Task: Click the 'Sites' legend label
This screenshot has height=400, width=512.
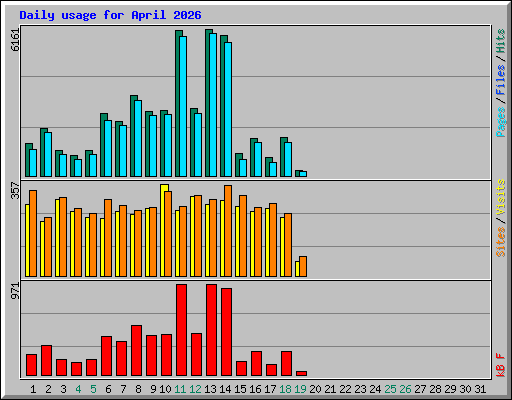Action: pos(501,242)
